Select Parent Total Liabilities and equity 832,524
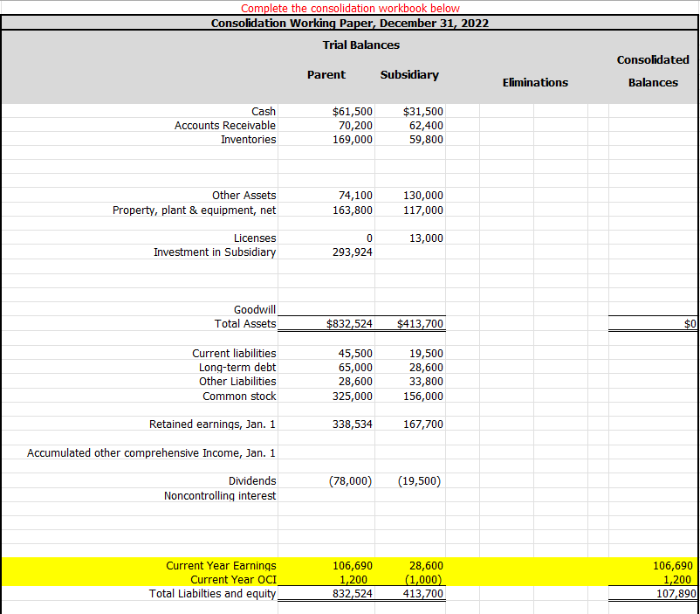Image resolution: width=700 pixels, height=614 pixels. pyautogui.click(x=353, y=593)
